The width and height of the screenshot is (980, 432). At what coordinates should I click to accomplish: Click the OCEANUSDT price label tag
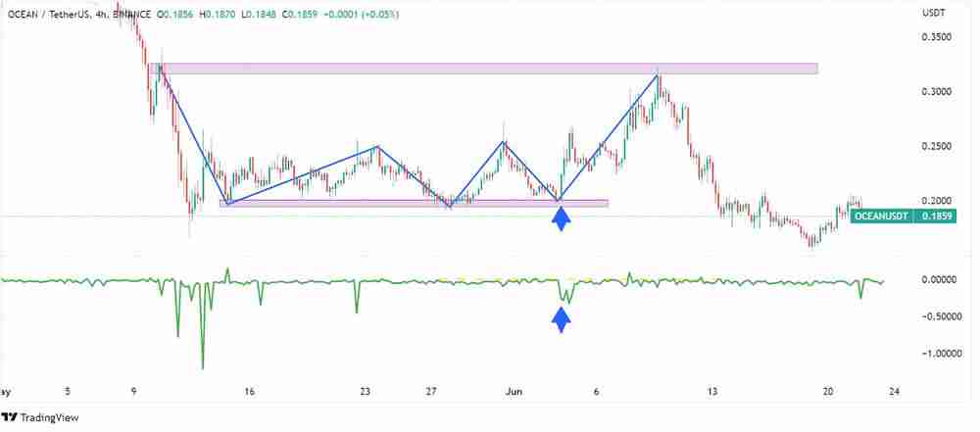[882, 215]
